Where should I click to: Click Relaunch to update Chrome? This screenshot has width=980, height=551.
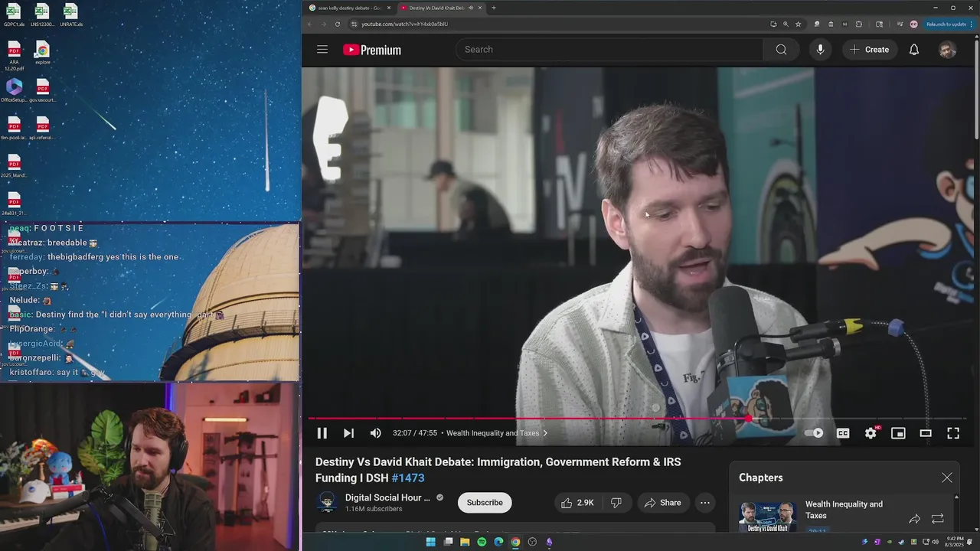point(950,24)
